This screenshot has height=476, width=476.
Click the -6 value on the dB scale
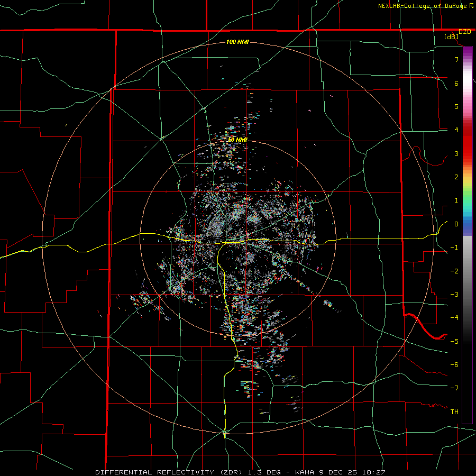coord(454,365)
